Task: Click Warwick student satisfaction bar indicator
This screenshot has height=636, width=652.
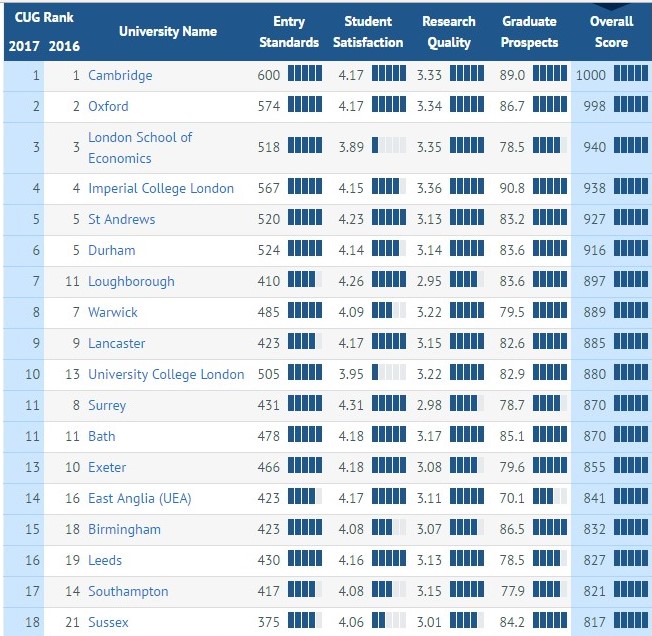Action: 389,310
